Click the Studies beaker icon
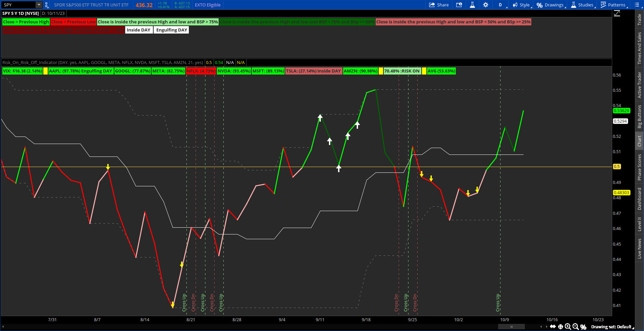This screenshot has height=331, width=644. [573, 5]
